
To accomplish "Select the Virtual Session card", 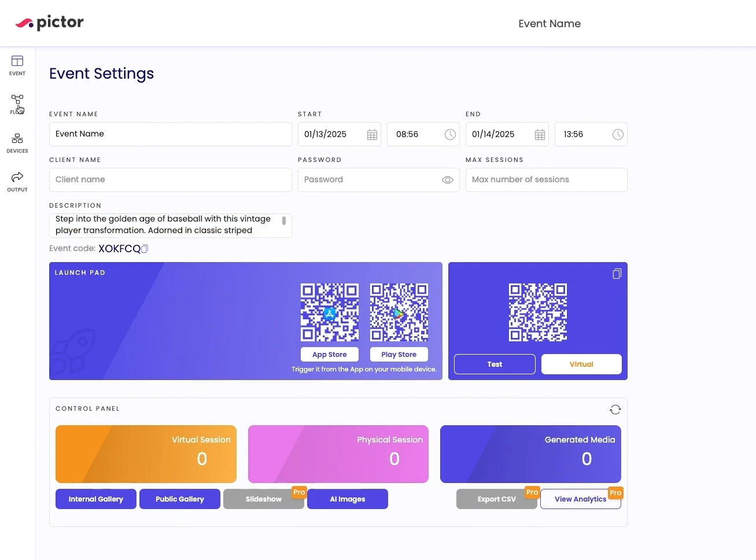I will 146,454.
